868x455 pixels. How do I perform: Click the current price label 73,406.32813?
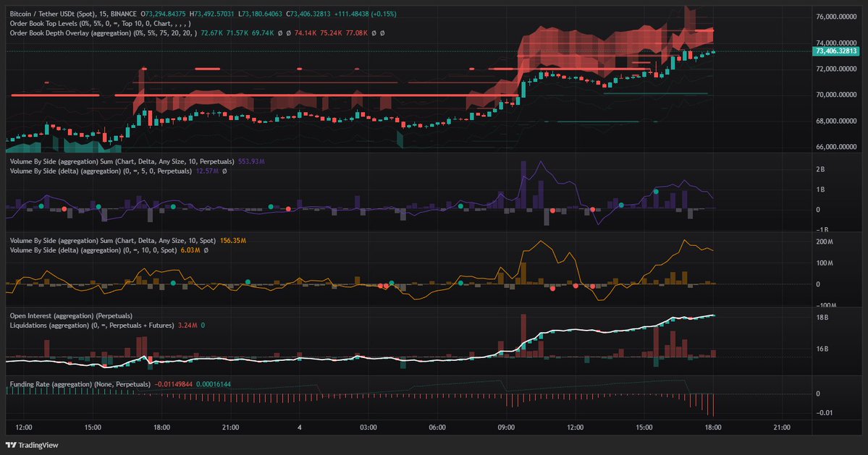(x=836, y=51)
